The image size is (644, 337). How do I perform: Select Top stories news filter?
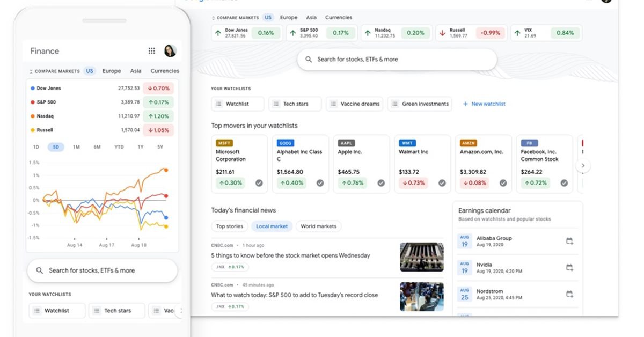[229, 226]
